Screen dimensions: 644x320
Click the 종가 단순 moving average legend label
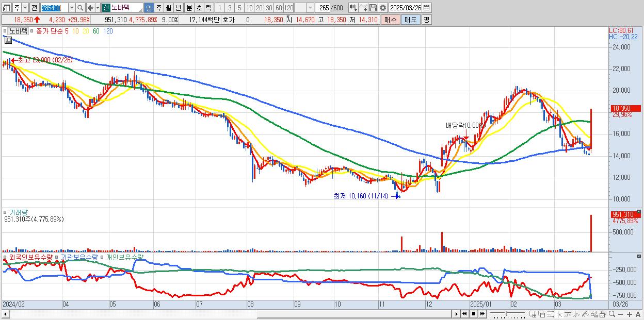(49, 31)
